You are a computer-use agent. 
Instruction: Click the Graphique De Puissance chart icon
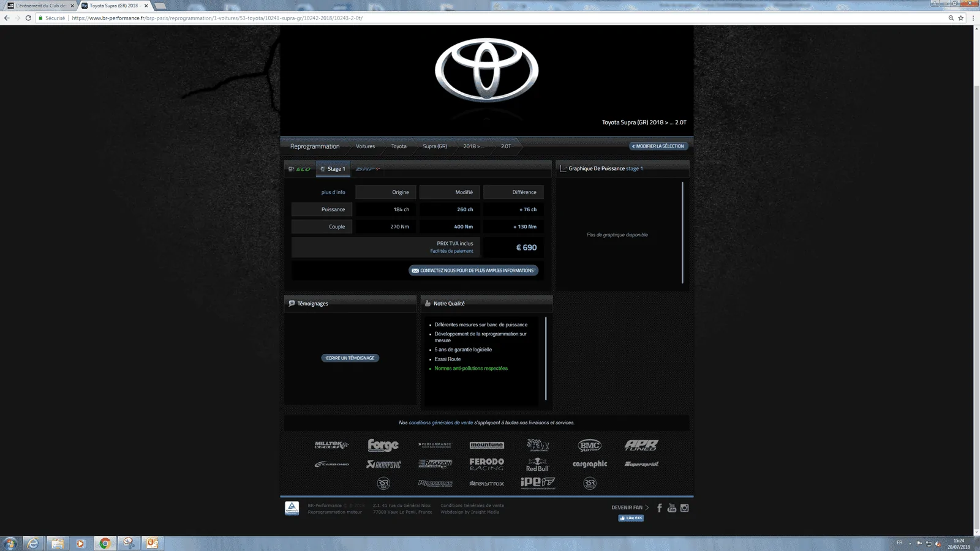pyautogui.click(x=563, y=168)
